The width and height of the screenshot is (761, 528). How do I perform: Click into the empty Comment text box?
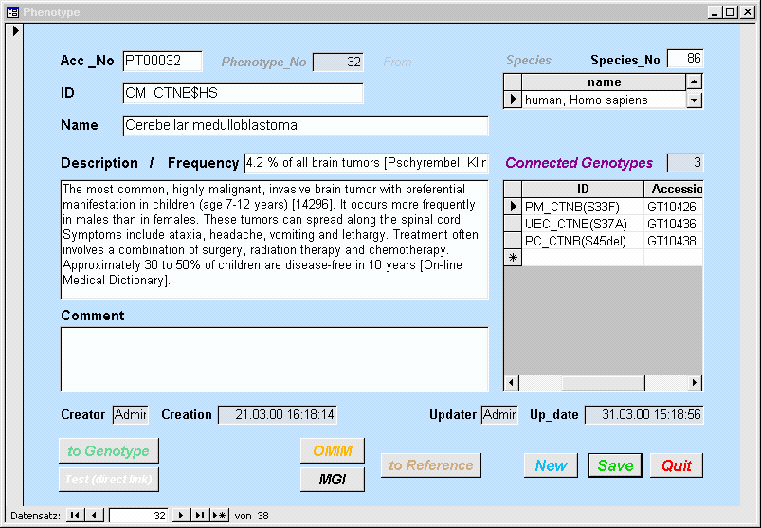(x=274, y=358)
